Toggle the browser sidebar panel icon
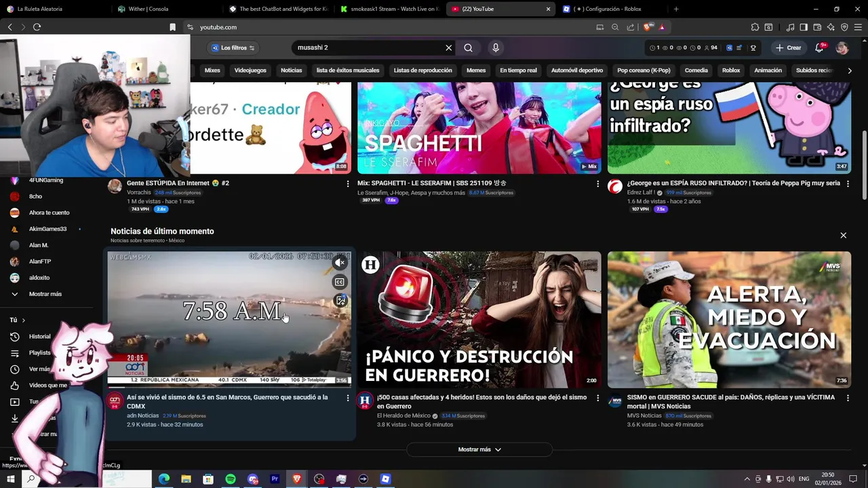The width and height of the screenshot is (868, 488). coord(804,27)
